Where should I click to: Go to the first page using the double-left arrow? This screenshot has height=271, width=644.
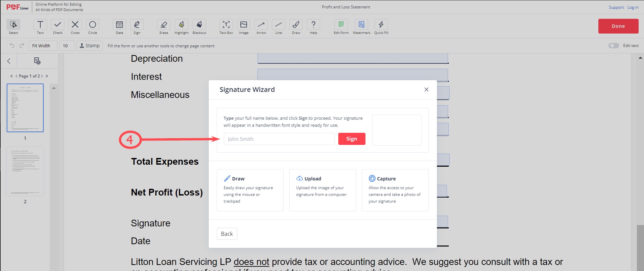coord(11,76)
